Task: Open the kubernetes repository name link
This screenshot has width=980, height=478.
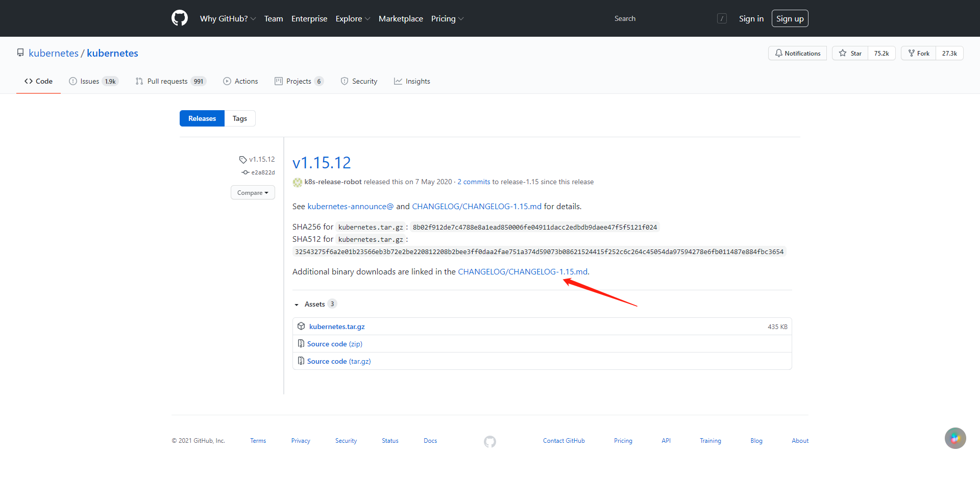Action: click(x=112, y=53)
